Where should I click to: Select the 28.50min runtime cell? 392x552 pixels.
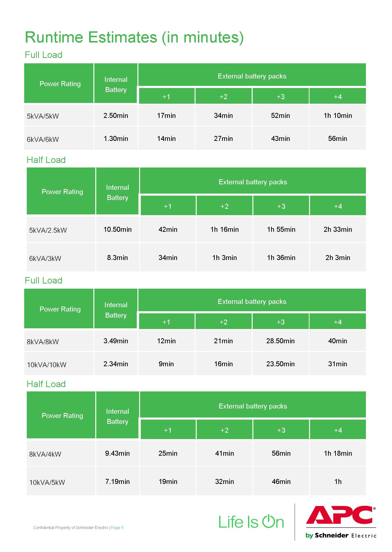click(280, 341)
